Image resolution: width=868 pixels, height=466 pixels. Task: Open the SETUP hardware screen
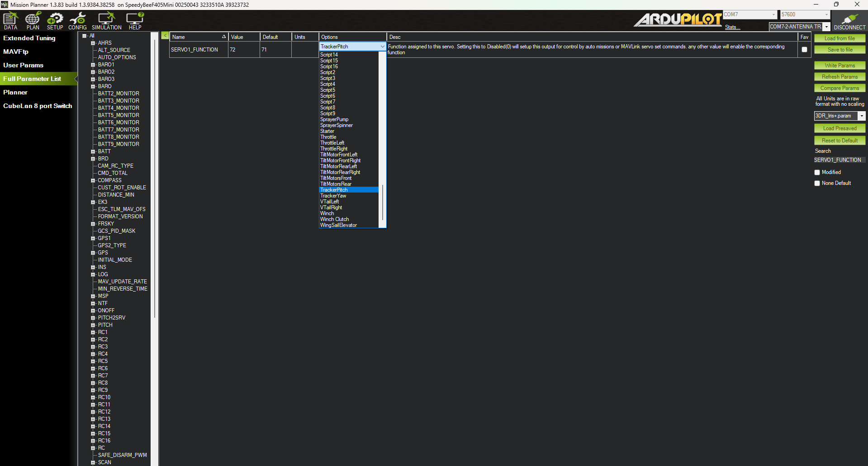(x=55, y=21)
